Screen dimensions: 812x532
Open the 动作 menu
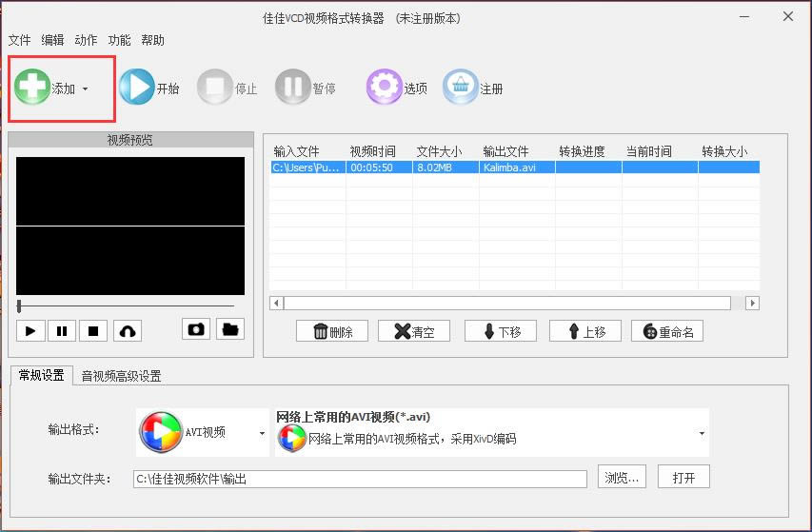[x=86, y=40]
